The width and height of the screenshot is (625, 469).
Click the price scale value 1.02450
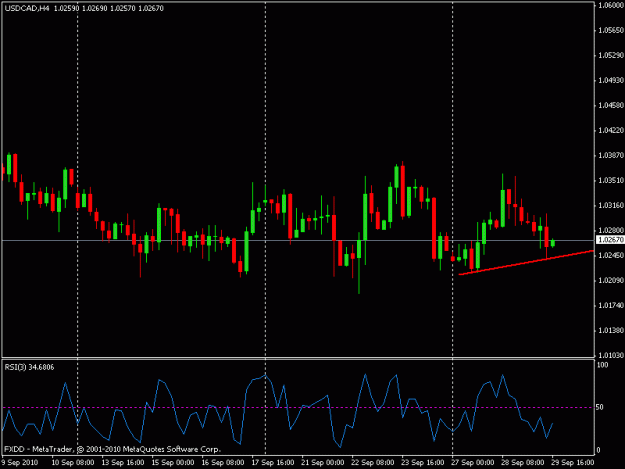(611, 255)
